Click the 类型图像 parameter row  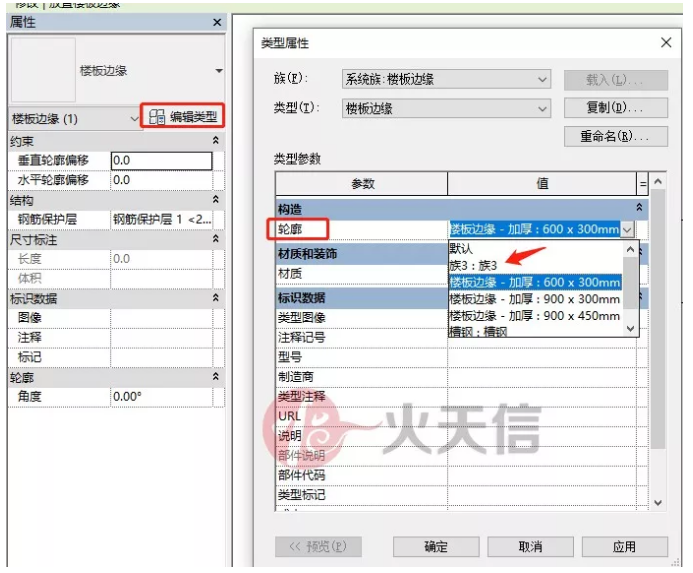tap(362, 317)
